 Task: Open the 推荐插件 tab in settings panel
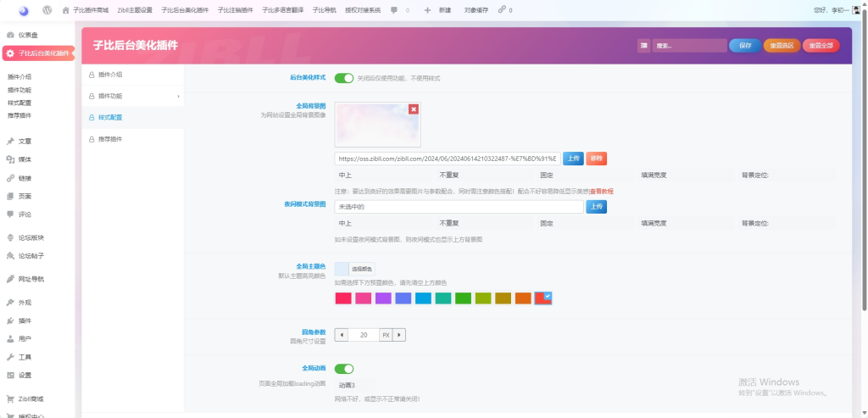110,139
